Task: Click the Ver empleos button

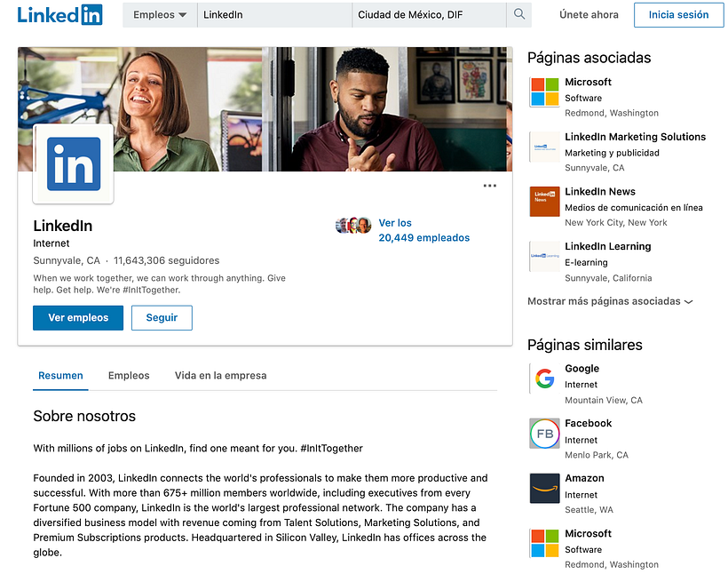Action: pyautogui.click(x=78, y=318)
